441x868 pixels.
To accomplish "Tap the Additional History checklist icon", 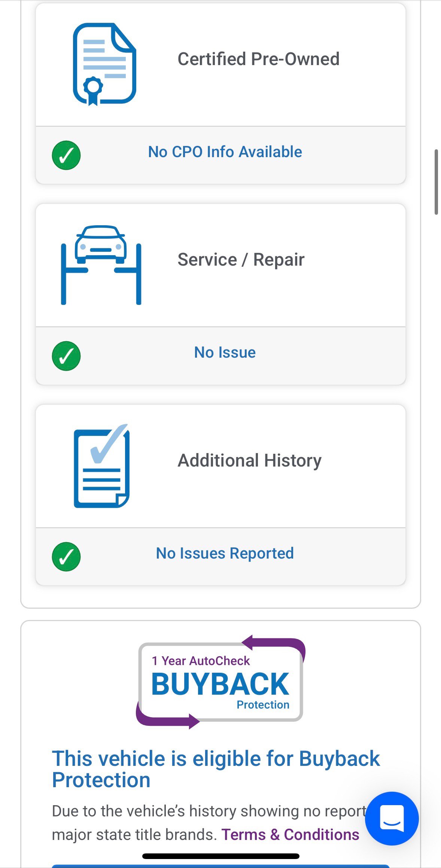I will tap(102, 466).
